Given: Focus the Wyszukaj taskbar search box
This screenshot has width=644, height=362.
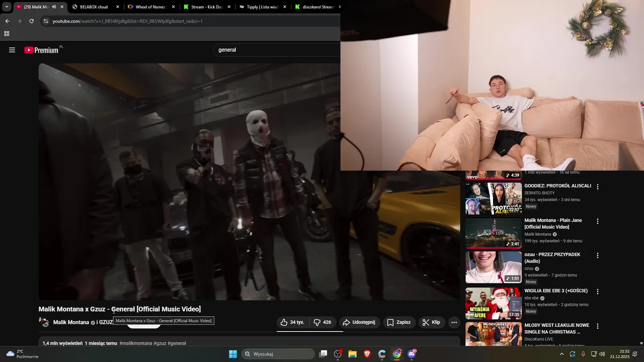Looking at the screenshot, I should point(278,354).
